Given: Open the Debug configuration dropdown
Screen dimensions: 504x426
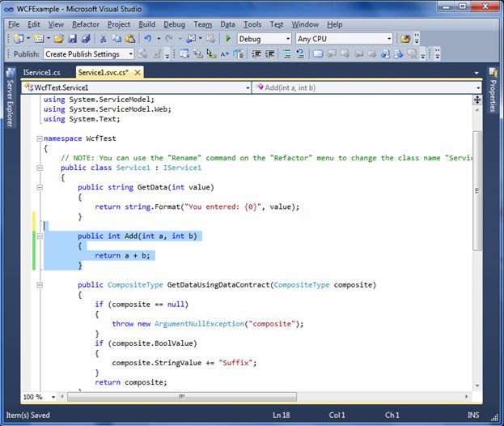Looking at the screenshot, I should [287, 39].
